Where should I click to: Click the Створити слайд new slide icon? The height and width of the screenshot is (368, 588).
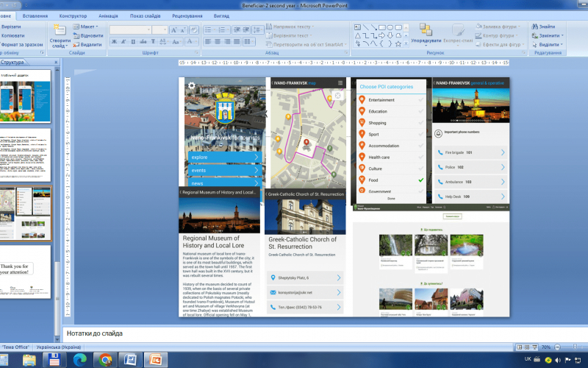coord(60,30)
